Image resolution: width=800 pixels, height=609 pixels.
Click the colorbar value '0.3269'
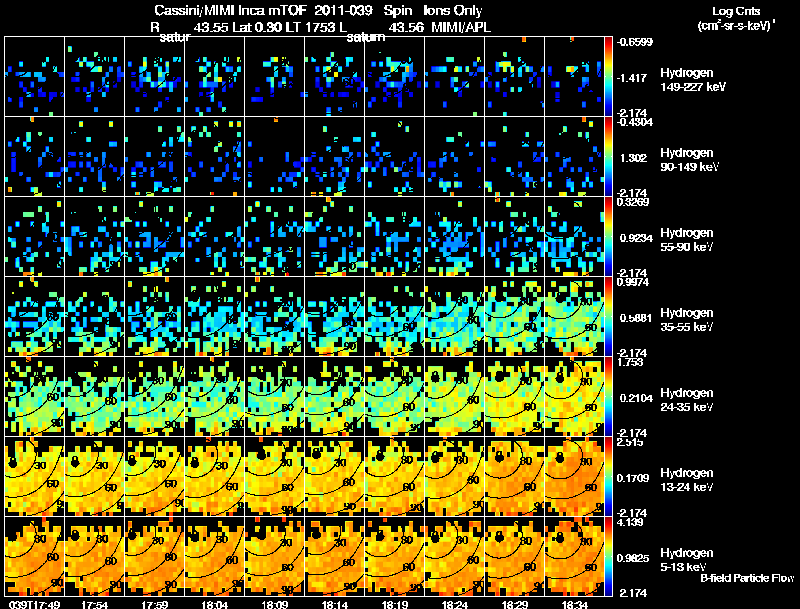point(633,202)
